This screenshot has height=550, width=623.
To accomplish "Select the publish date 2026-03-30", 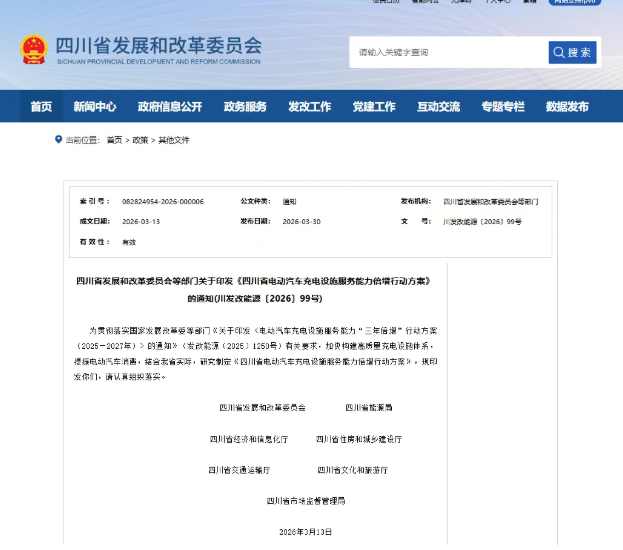I will click(302, 221).
